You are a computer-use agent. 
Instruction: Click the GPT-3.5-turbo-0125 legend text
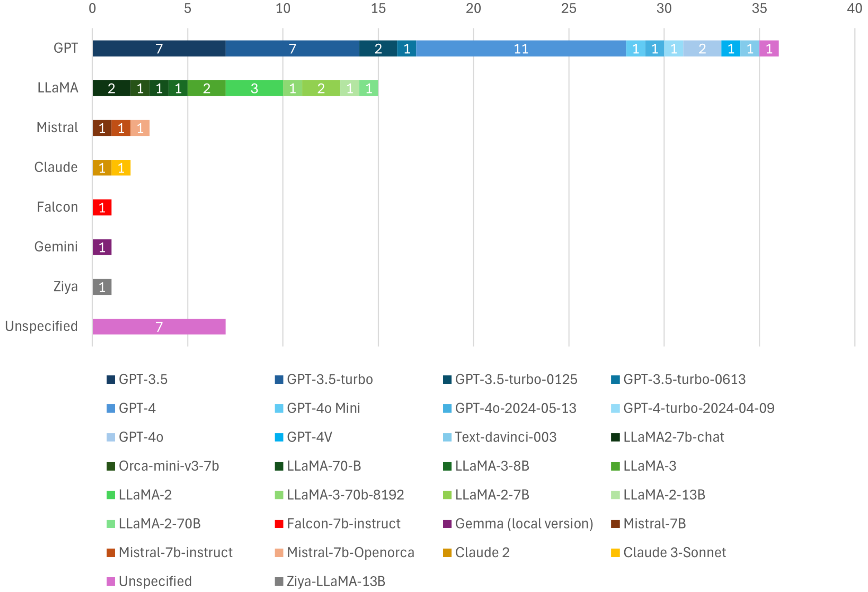point(516,379)
